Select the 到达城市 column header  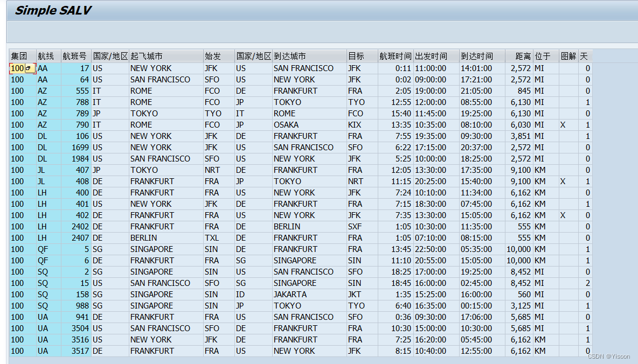[309, 56]
